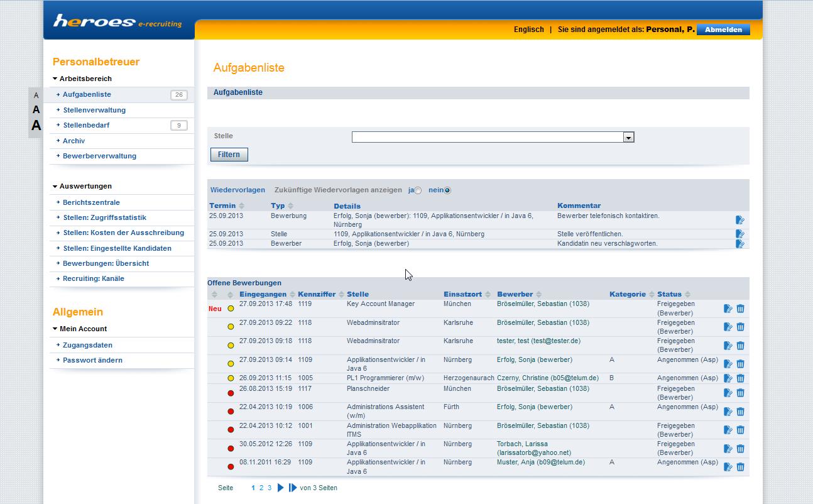Screen dimensions: 813x504
Task: Go to page 3
Action: tap(270, 488)
